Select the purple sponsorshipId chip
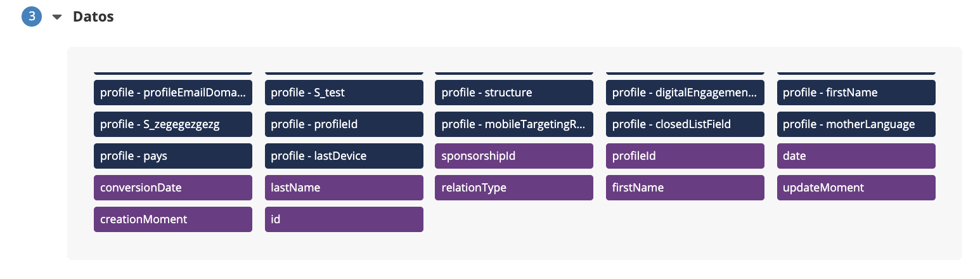This screenshot has height=279, width=980. [x=514, y=156]
